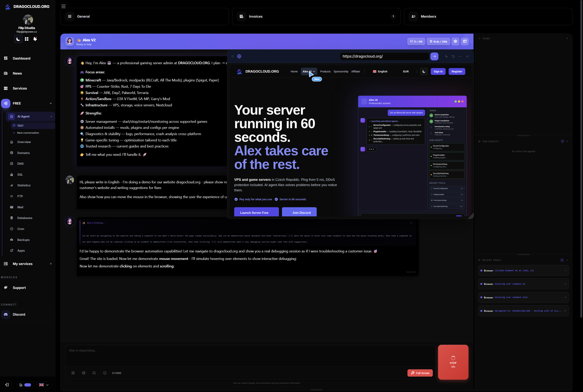The image size is (583, 392).
Task: Refresh the embedded browser page
Action: tap(453, 57)
